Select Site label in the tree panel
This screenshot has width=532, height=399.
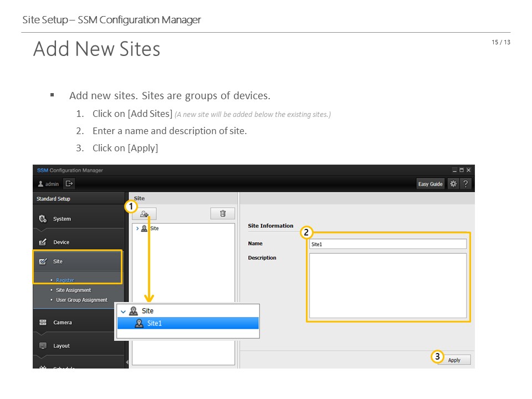pos(155,228)
